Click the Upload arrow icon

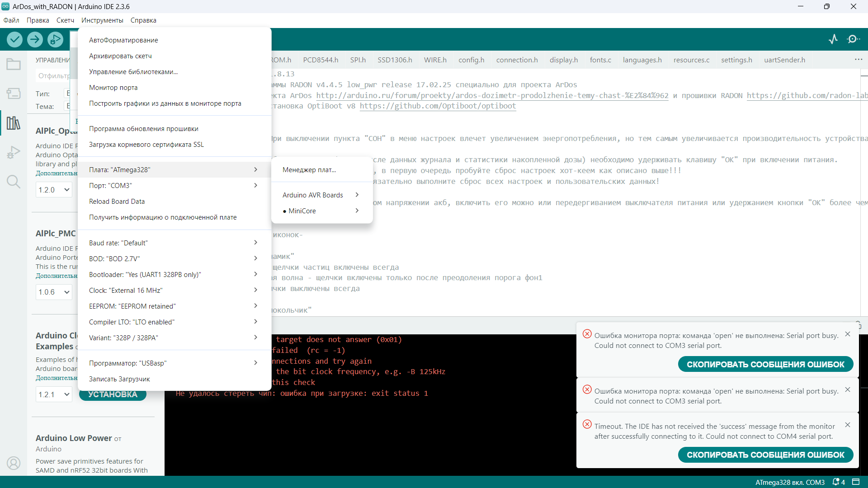click(35, 40)
